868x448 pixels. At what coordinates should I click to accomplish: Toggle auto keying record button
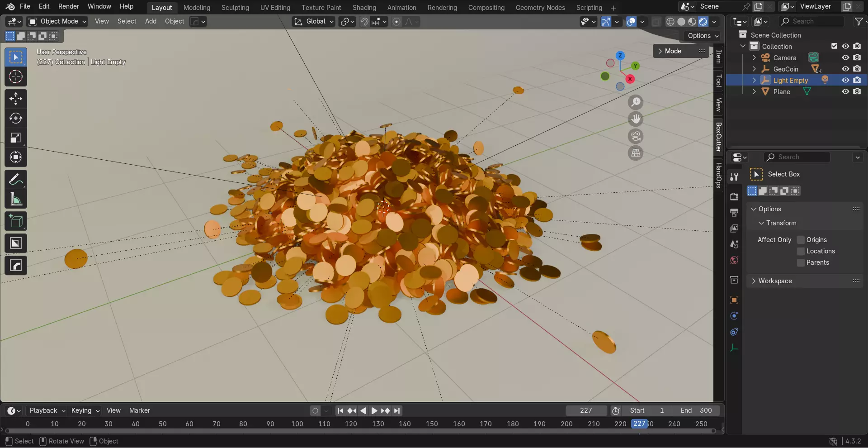[x=315, y=410]
